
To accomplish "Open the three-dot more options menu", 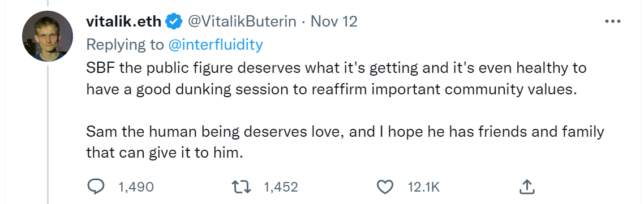I will (613, 21).
